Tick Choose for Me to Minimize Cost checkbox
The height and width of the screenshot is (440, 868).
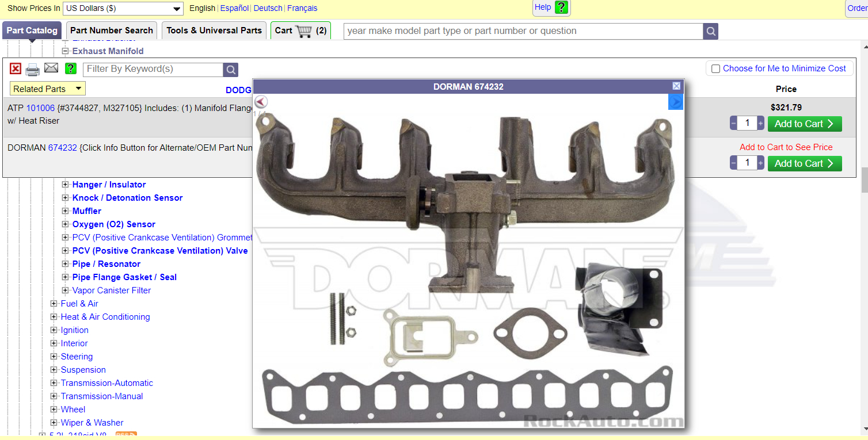[715, 69]
